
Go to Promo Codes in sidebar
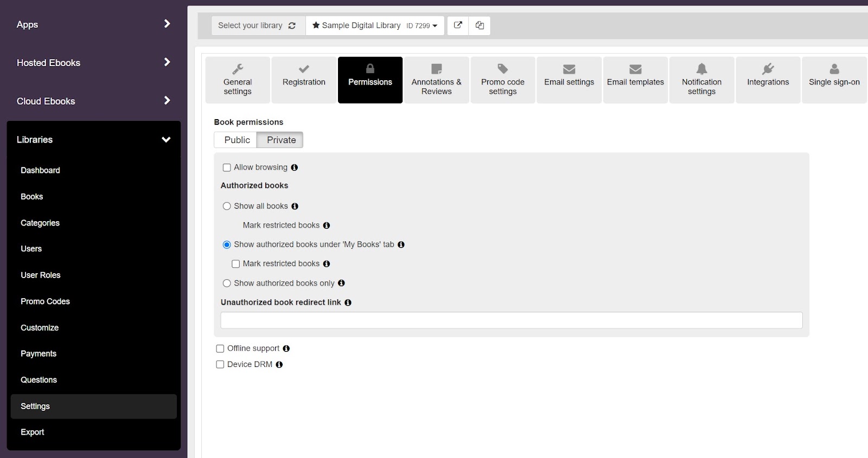pyautogui.click(x=45, y=301)
